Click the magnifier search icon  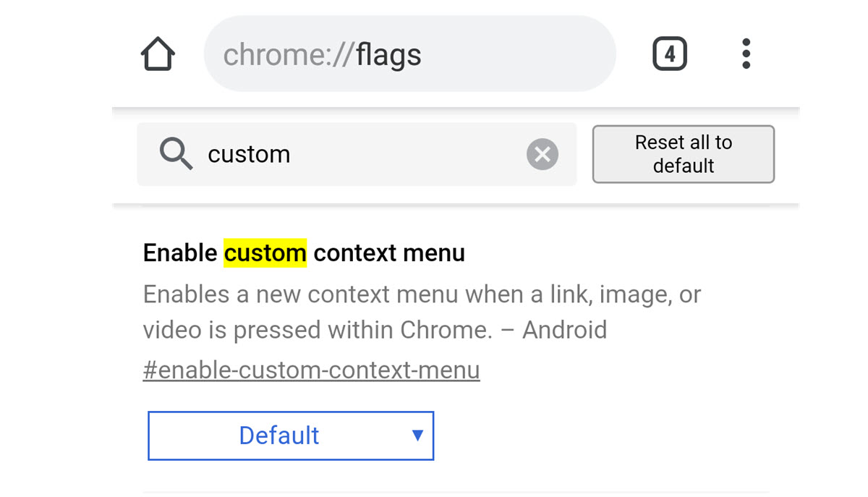click(x=176, y=154)
